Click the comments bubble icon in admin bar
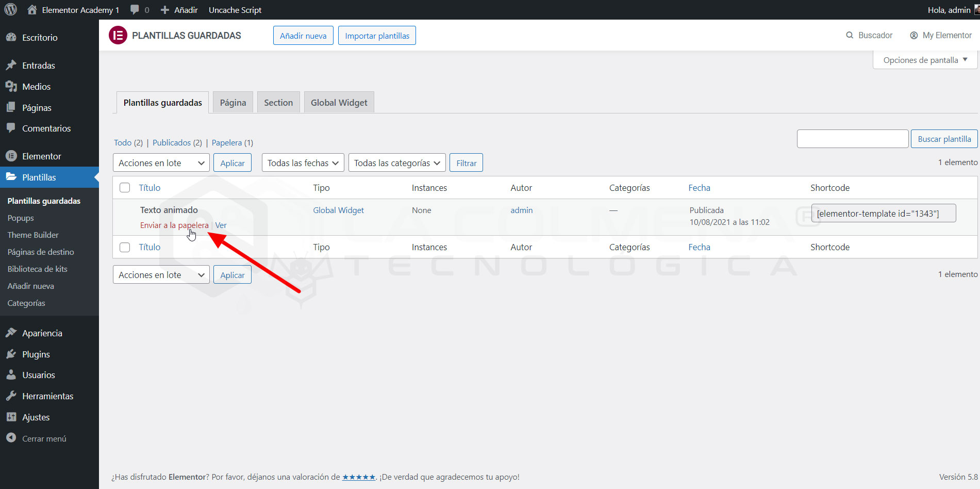 click(x=135, y=10)
